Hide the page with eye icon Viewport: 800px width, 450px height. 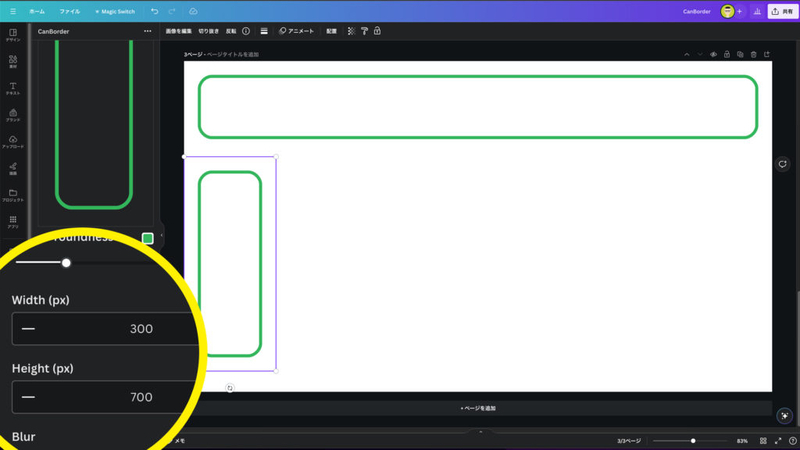click(x=713, y=54)
